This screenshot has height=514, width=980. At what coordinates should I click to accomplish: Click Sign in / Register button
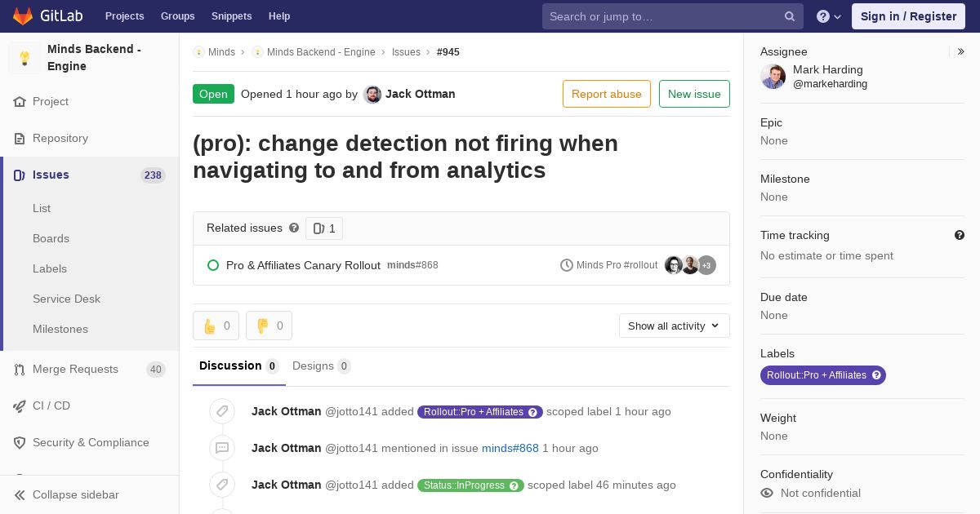tap(908, 16)
